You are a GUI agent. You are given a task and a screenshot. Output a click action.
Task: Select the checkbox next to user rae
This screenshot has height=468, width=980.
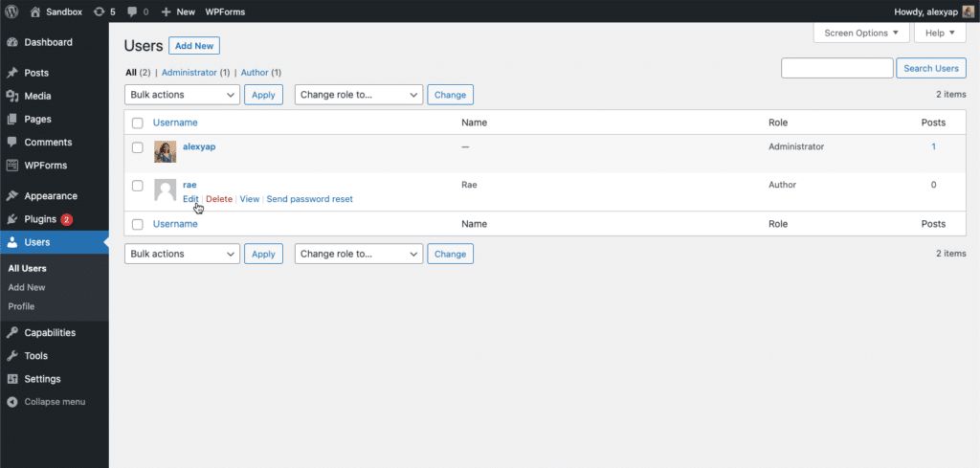coord(138,186)
